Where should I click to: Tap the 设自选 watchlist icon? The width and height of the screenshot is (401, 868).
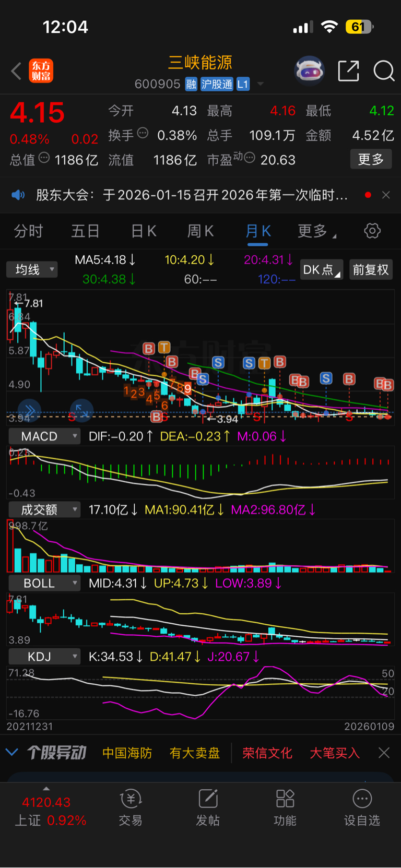click(x=362, y=808)
